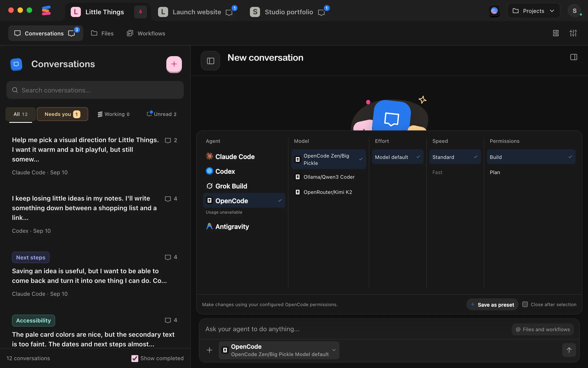The image size is (588, 368).
Task: Open the Next steps conversation
Action: point(95,275)
